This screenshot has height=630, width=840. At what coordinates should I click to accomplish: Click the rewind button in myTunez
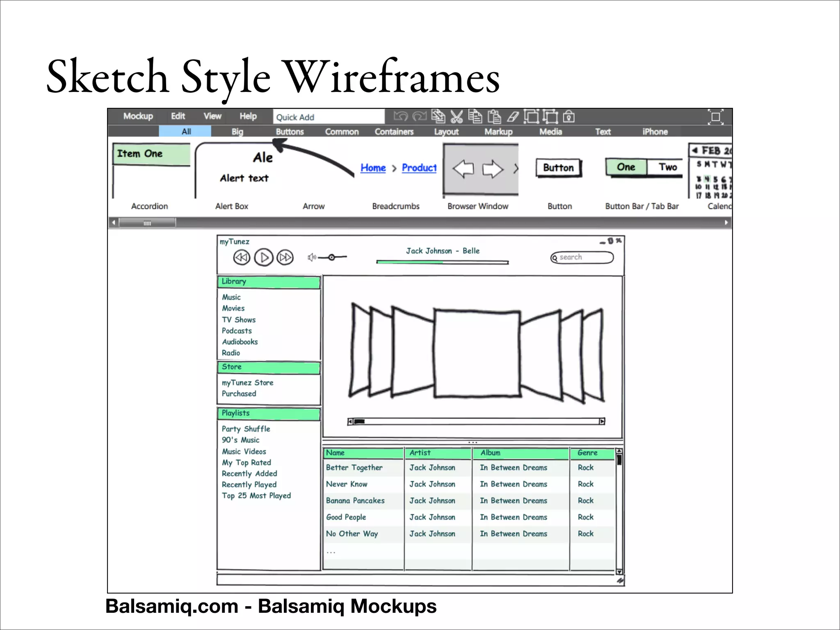(242, 258)
